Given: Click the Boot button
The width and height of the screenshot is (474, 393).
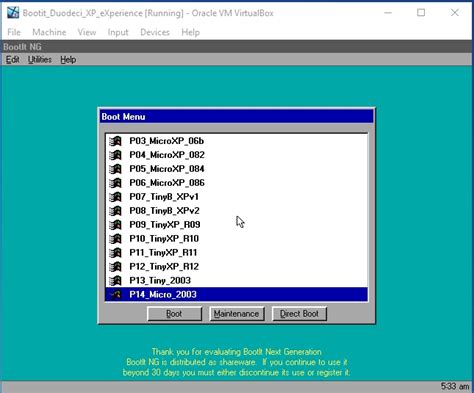Looking at the screenshot, I should [174, 314].
